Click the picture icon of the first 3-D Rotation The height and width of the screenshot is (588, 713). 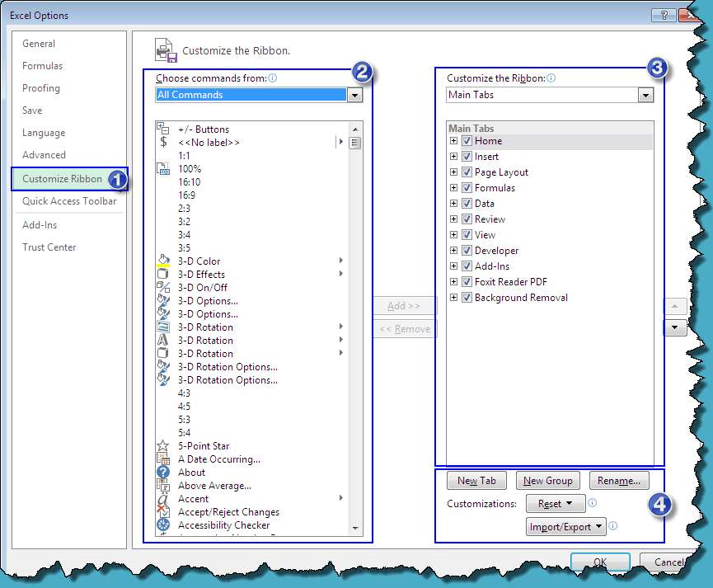coord(162,327)
